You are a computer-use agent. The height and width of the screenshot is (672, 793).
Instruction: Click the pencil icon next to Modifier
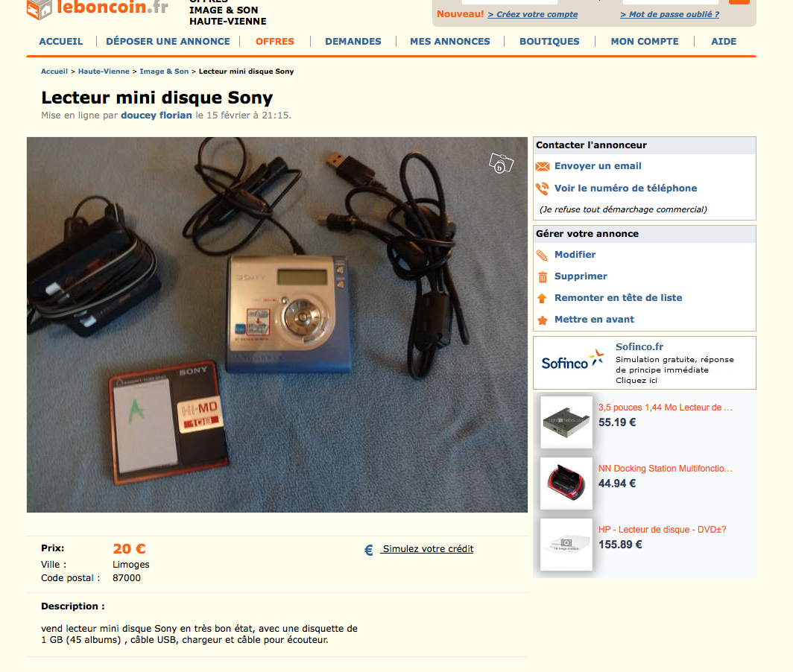[x=542, y=255]
